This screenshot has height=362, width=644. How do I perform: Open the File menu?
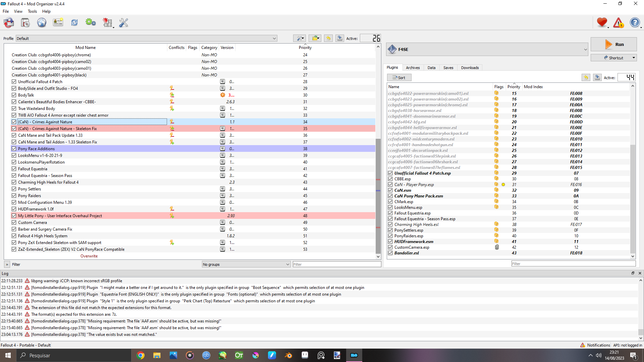click(6, 11)
